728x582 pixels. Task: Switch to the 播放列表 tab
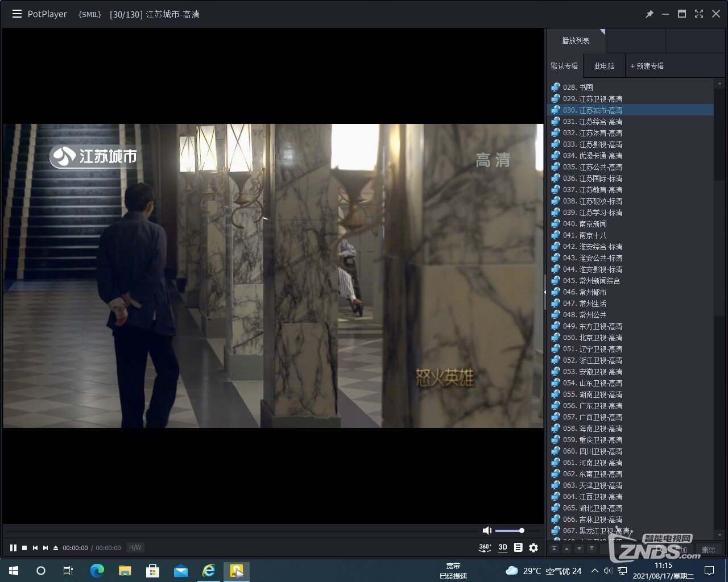tap(576, 40)
